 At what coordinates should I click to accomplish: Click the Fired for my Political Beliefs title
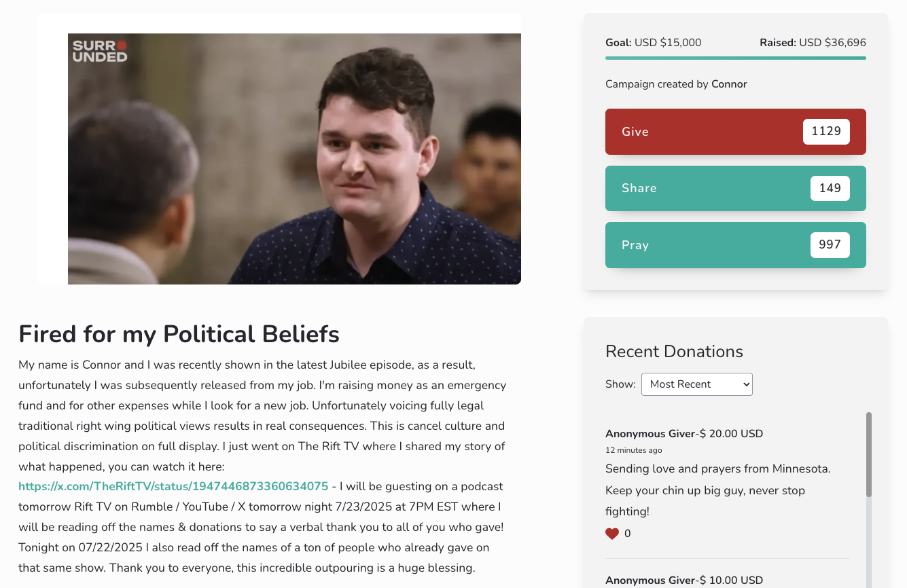(x=179, y=334)
